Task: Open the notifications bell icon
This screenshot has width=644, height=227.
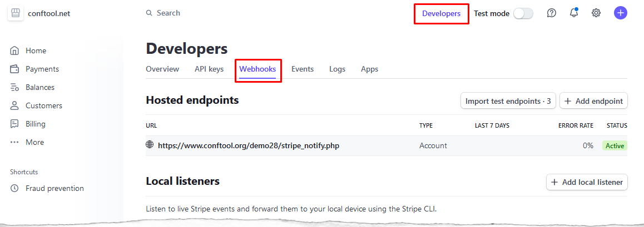Action: pos(574,13)
